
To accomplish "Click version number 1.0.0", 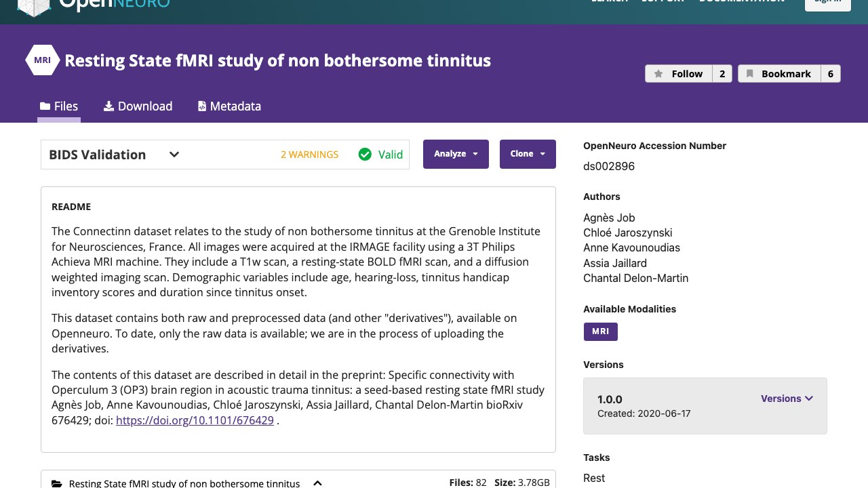I will point(610,399).
